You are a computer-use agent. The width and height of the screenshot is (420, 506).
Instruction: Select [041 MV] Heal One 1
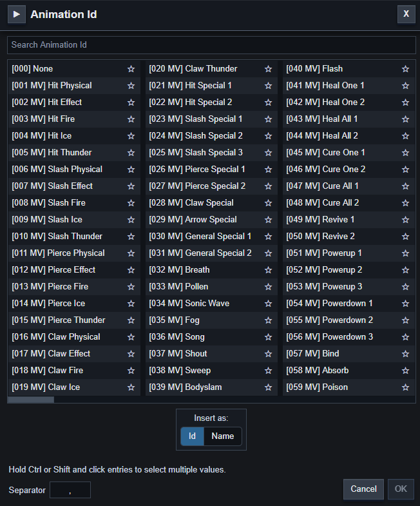[x=348, y=86]
